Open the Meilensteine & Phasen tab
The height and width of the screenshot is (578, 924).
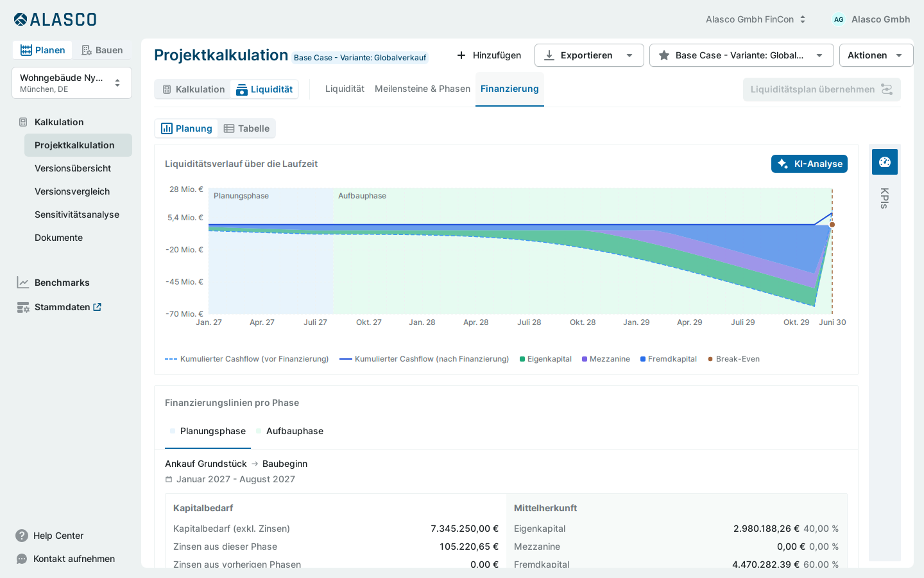[422, 89]
